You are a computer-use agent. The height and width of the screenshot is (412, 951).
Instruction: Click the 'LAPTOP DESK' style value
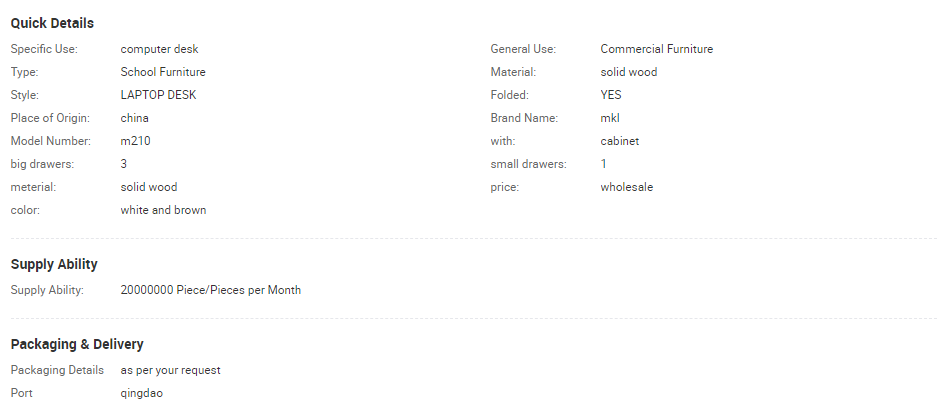158,95
